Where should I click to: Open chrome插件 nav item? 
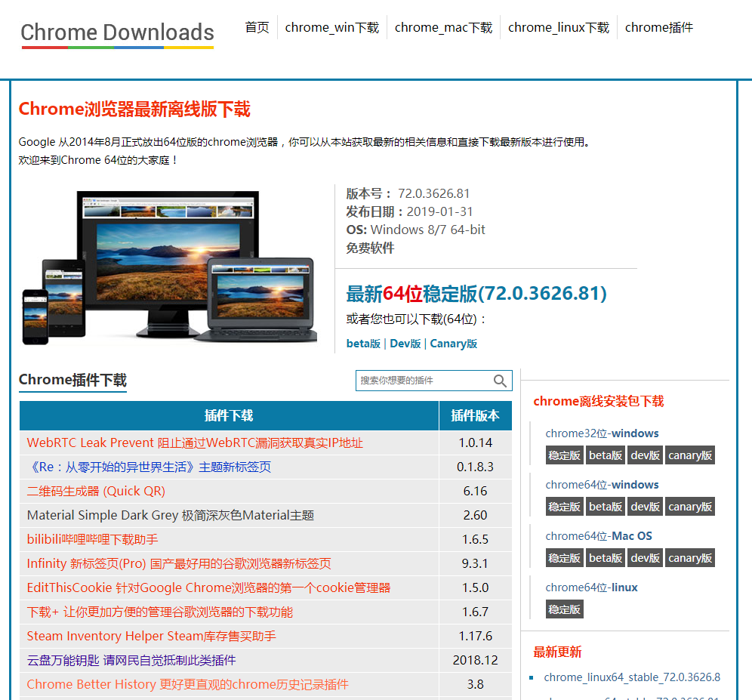tap(659, 27)
